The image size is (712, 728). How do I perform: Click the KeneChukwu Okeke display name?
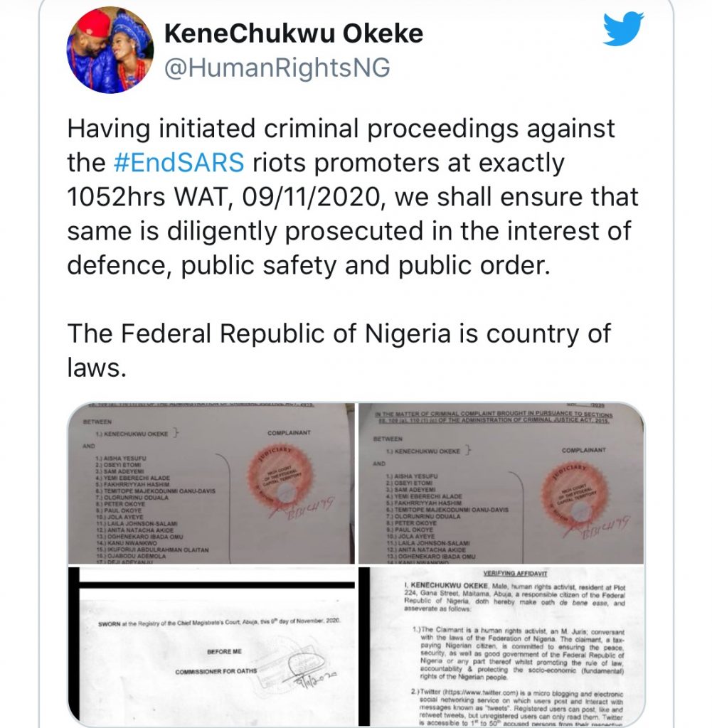tap(293, 33)
